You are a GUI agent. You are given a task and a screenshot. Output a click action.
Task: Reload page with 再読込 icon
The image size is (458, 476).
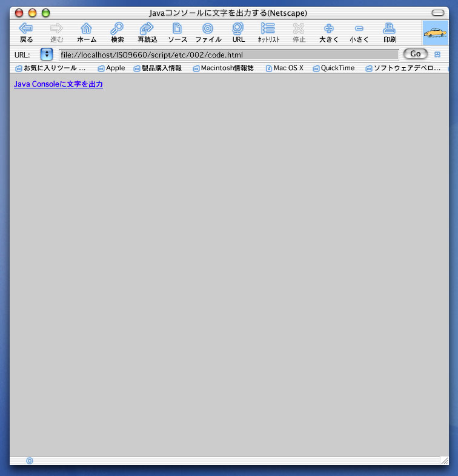(147, 33)
